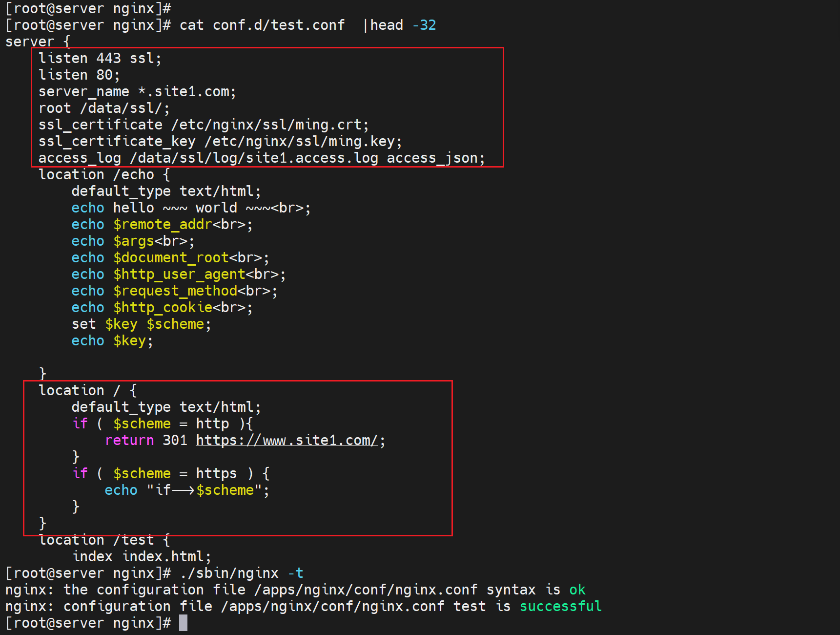Click the 'set $key $scheme;' line
Screen dimensions: 840x635
pyautogui.click(x=141, y=324)
